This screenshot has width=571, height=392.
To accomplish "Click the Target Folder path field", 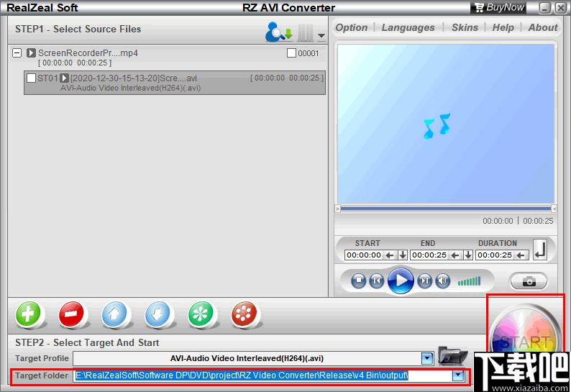I will coord(263,375).
